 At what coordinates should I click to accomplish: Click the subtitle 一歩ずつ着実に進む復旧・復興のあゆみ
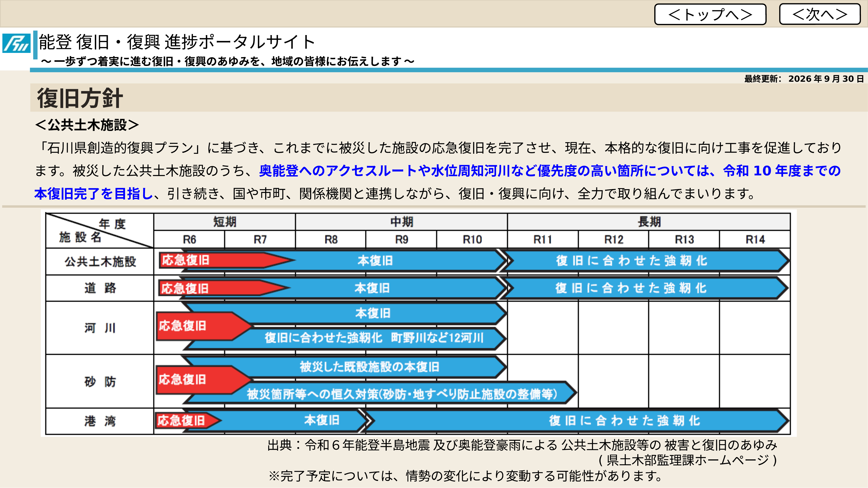point(227,61)
